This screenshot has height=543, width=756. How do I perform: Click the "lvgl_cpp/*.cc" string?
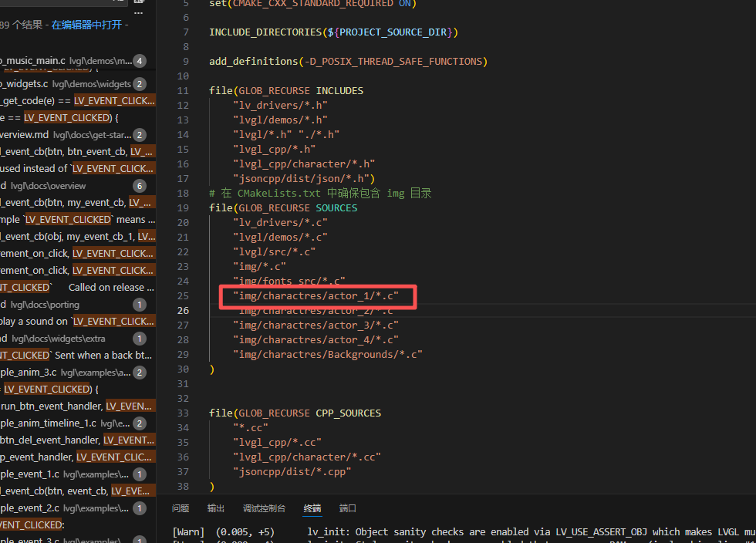point(277,443)
